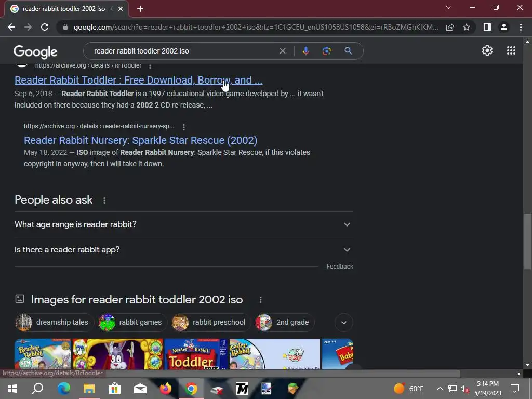The image size is (532, 399).
Task: Open the clock showing 5:14 PM
Action: coord(487,389)
